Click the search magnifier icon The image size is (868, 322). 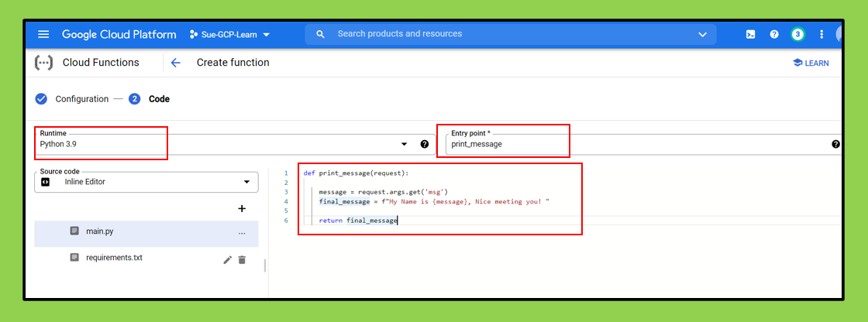tap(320, 34)
